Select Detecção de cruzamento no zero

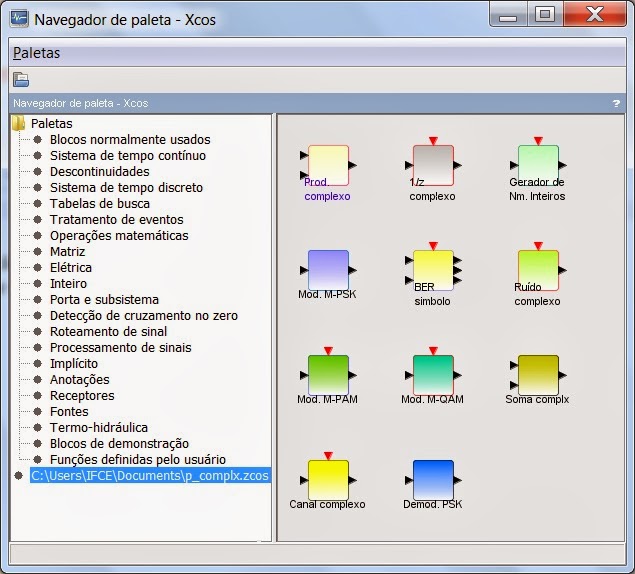point(144,316)
